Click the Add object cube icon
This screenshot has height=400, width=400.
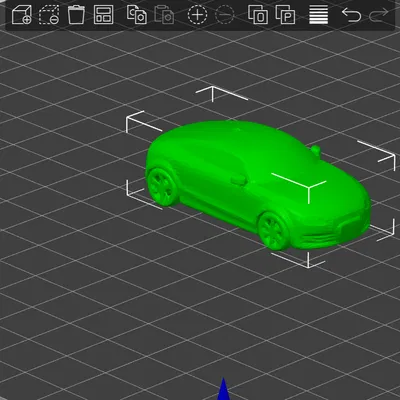pos(22,15)
